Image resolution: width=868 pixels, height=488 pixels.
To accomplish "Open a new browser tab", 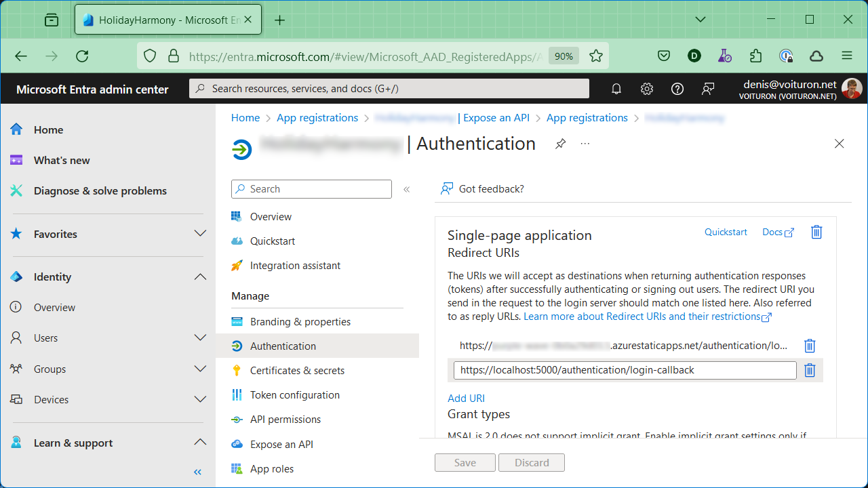I will 280,20.
